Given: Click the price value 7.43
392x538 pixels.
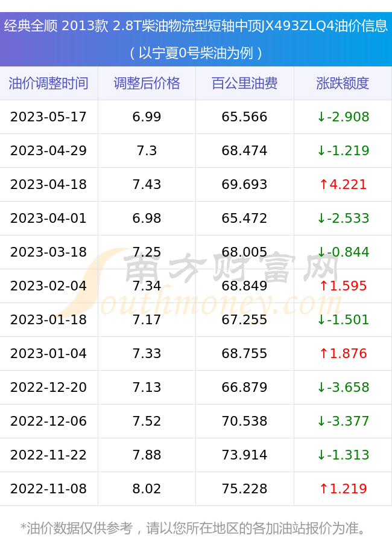Looking at the screenshot, I should click(147, 184).
